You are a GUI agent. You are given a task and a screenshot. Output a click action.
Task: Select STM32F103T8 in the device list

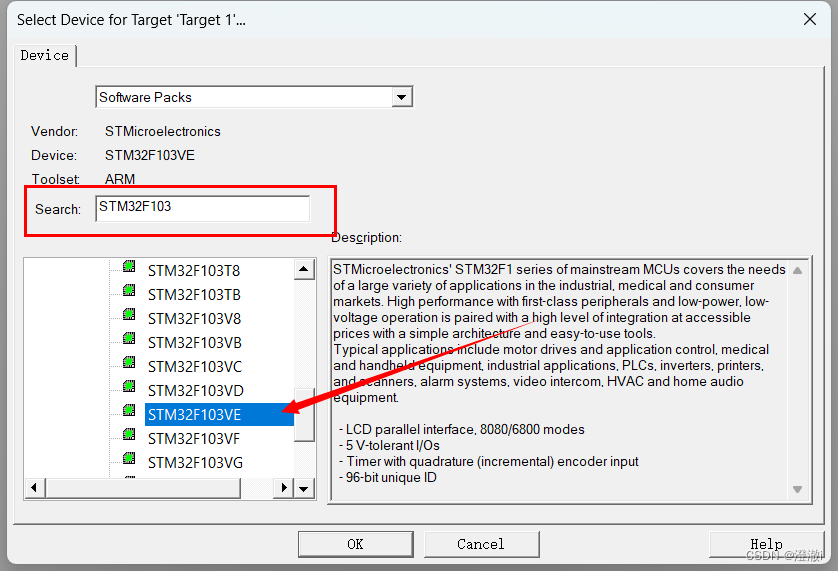coord(194,271)
